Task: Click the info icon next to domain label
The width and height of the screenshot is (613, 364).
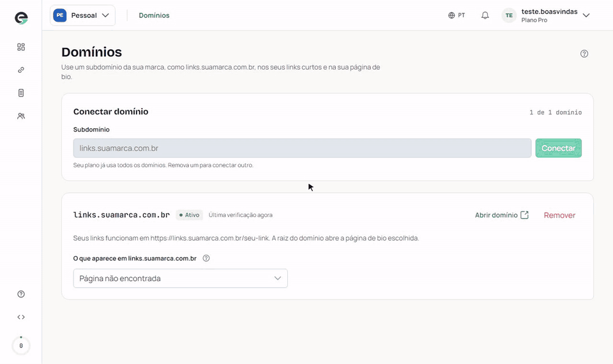Action: tap(206, 258)
